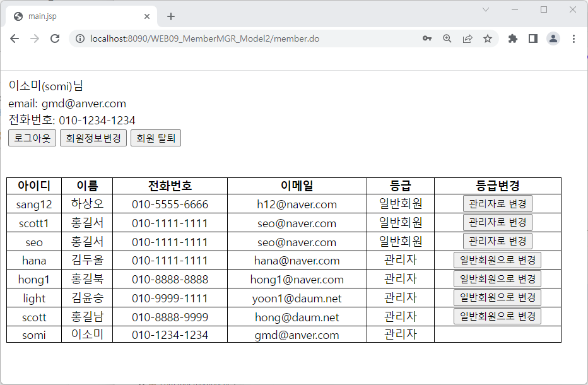Click the name 하상오

tap(87, 204)
